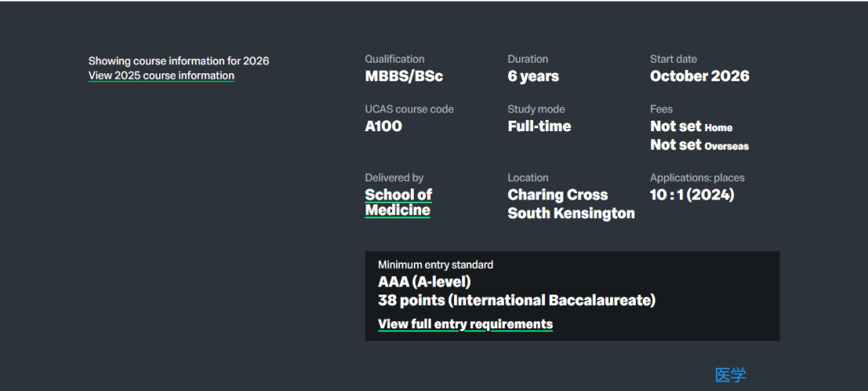Image resolution: width=868 pixels, height=391 pixels.
Task: Select the MBBS/BSc qualification value
Action: click(x=404, y=76)
